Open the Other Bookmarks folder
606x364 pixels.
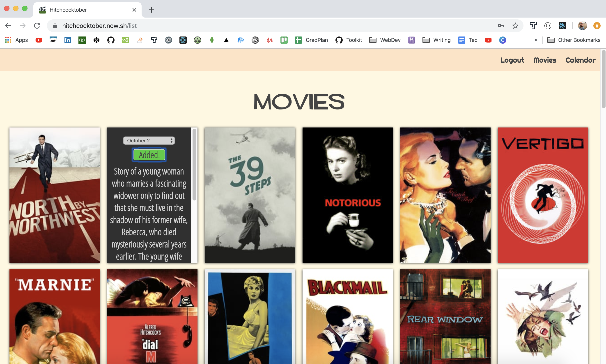tap(574, 40)
